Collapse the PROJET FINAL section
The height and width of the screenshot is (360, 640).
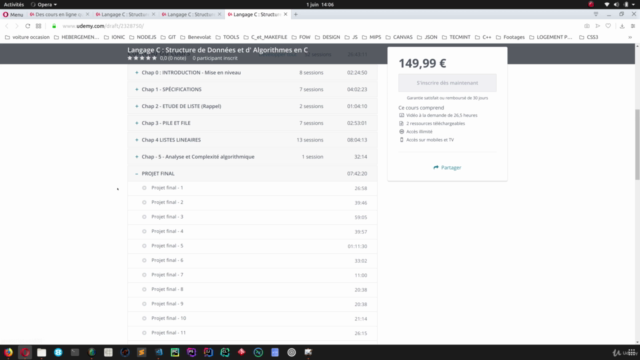coord(252,173)
